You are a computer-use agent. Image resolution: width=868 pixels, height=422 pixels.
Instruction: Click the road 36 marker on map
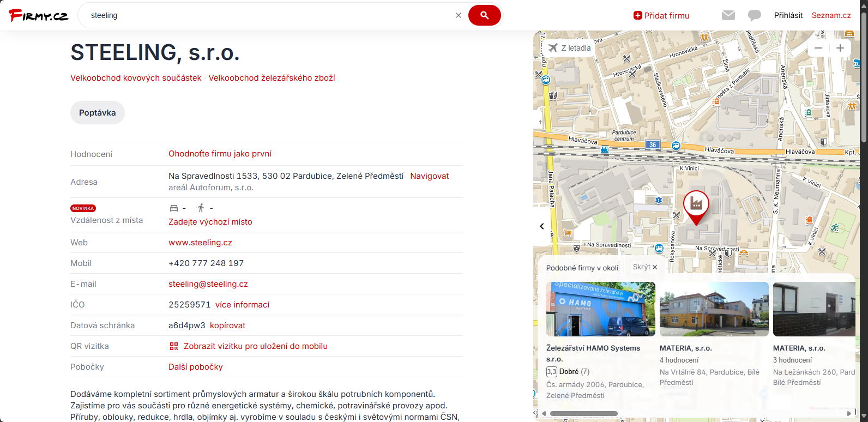coord(653,144)
